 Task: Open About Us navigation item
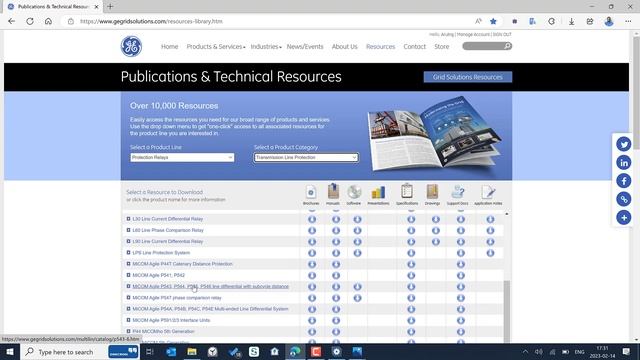click(x=344, y=47)
